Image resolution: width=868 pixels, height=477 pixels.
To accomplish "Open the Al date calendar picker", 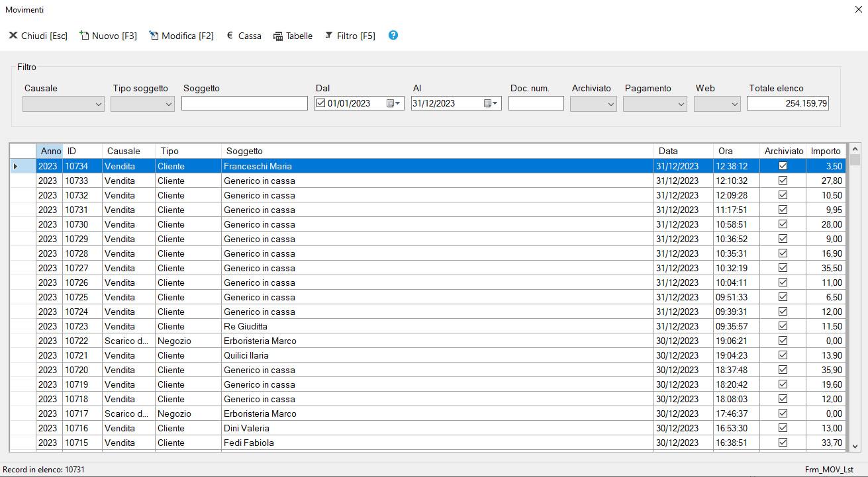I will (491, 103).
